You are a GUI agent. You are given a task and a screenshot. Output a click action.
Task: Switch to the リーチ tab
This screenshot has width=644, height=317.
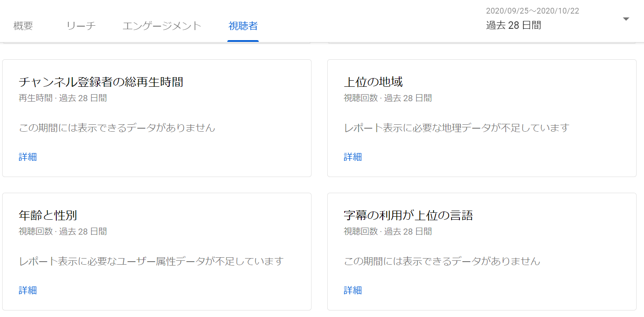[81, 26]
